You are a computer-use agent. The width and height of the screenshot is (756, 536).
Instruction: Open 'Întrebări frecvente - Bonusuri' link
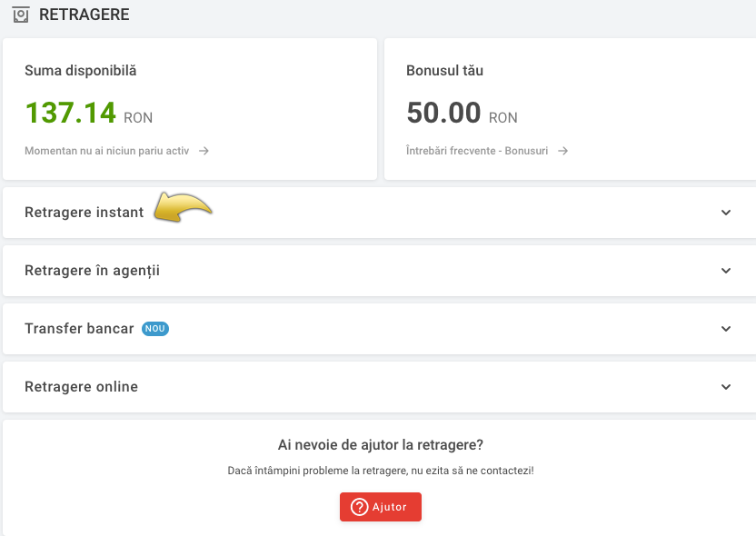pyautogui.click(x=477, y=151)
